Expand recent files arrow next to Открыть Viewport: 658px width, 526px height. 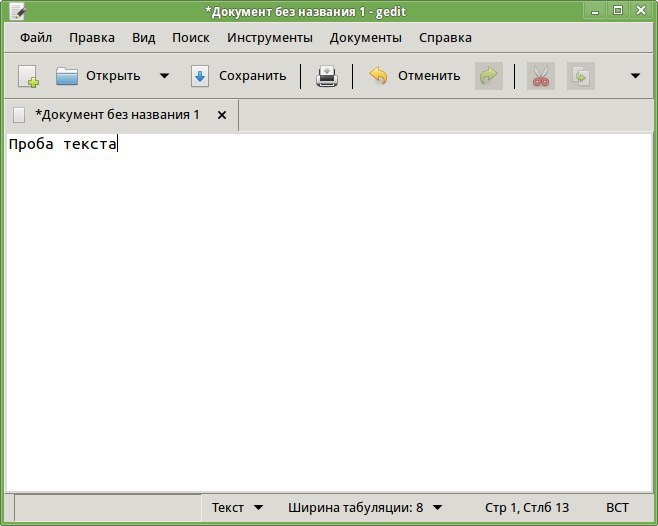click(x=164, y=76)
